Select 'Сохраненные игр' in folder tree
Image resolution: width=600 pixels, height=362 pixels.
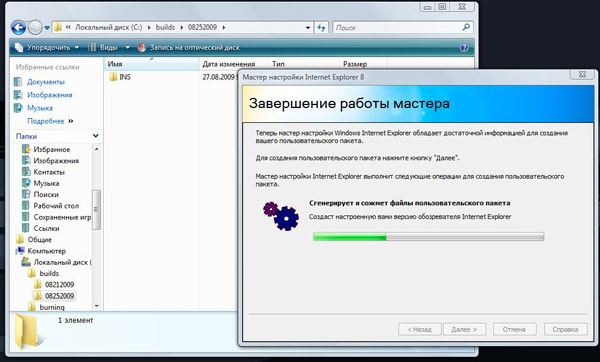(62, 217)
